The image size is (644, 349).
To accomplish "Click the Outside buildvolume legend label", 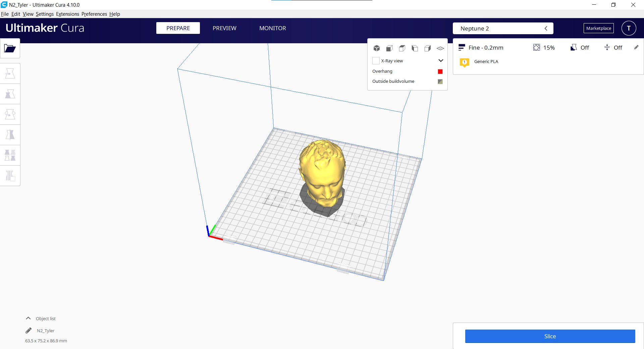I will point(393,81).
